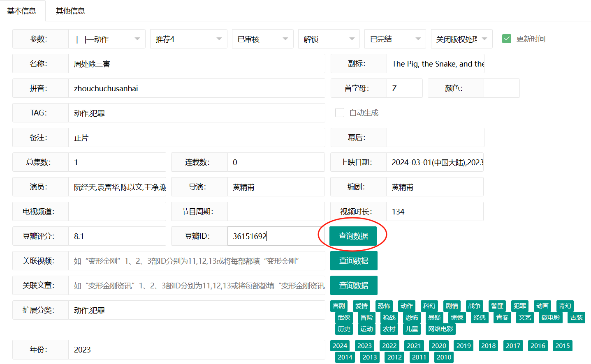The width and height of the screenshot is (591, 364).
Task: Focus the 名称 field containing 周处除三害
Action: 197,64
